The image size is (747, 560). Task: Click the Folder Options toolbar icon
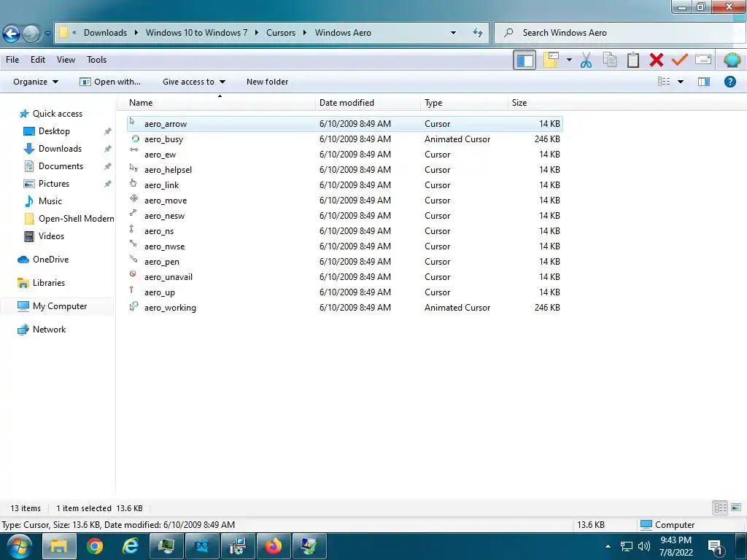pos(551,60)
